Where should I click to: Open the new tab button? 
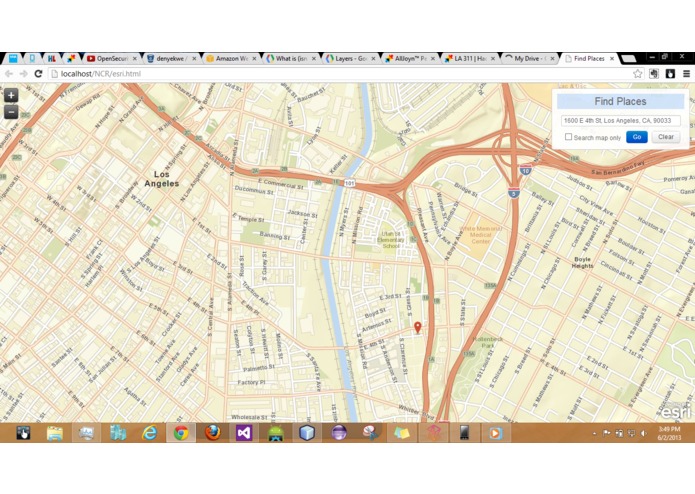coord(629,58)
